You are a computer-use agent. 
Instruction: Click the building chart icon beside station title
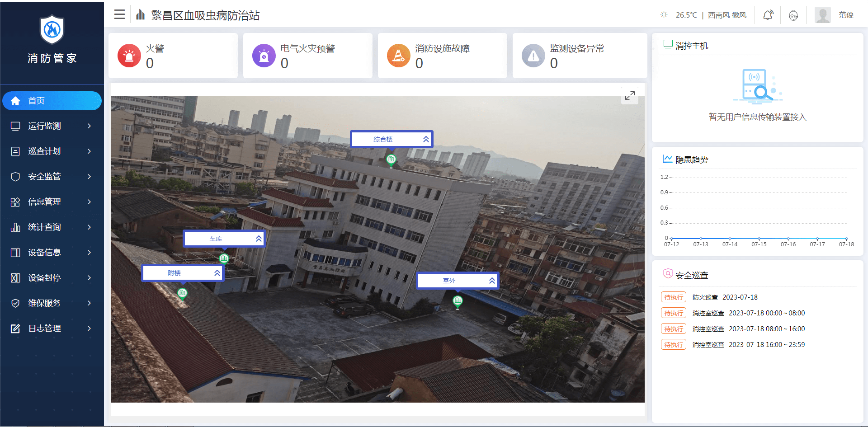coord(141,15)
